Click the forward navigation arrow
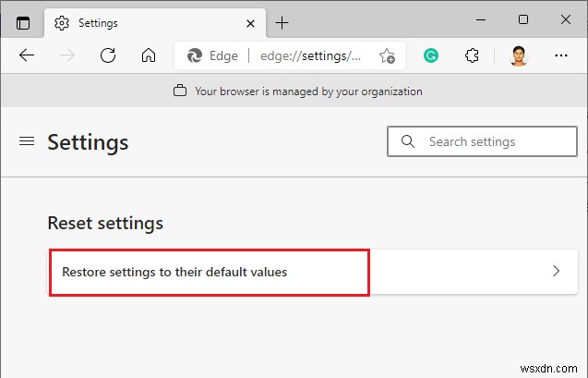 coord(66,55)
